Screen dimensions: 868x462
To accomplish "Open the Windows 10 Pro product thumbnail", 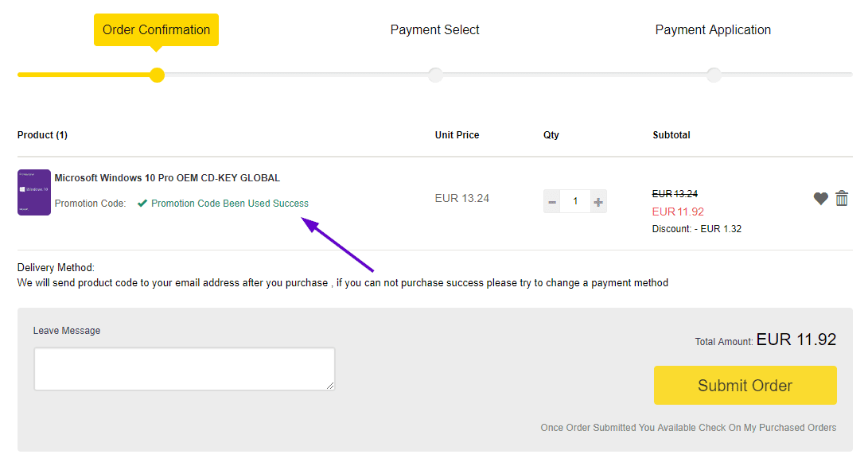I will click(33, 192).
